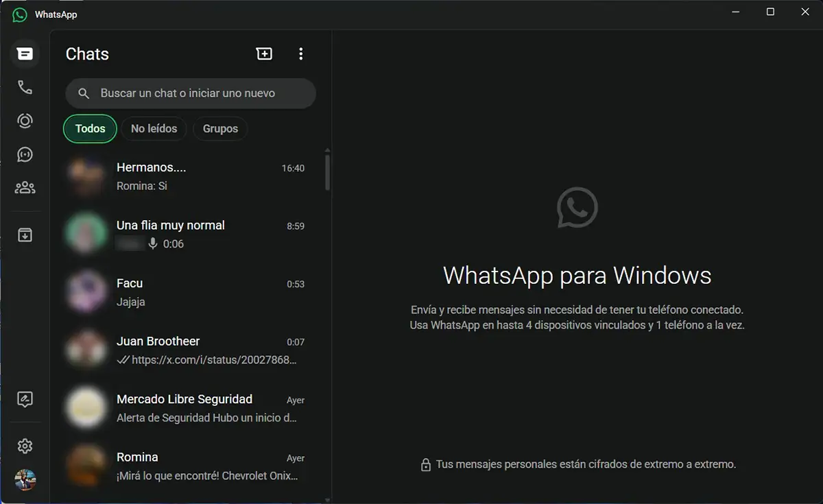
Task: Filter conversations by 'Grupos'
Action: point(220,128)
